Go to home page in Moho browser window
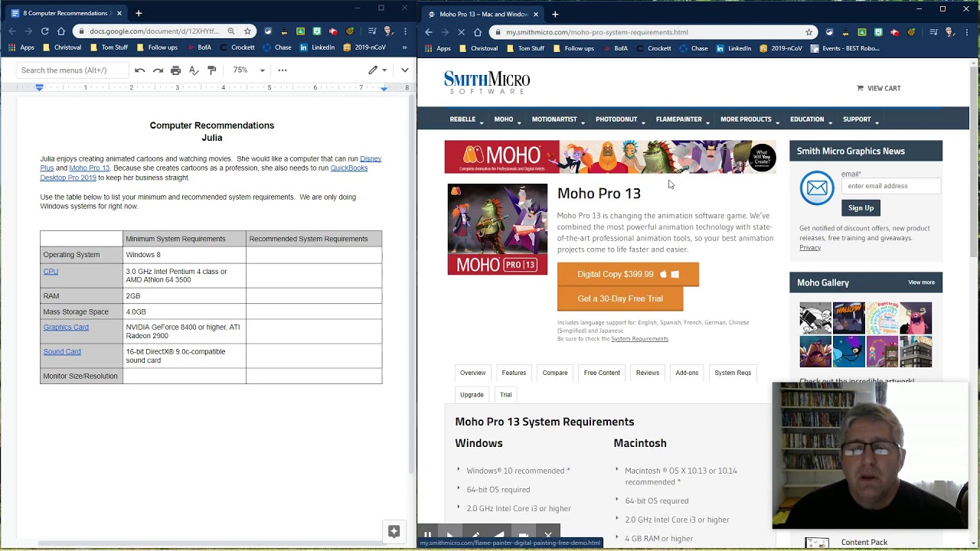Screen dimensions: 980x551 (478, 32)
